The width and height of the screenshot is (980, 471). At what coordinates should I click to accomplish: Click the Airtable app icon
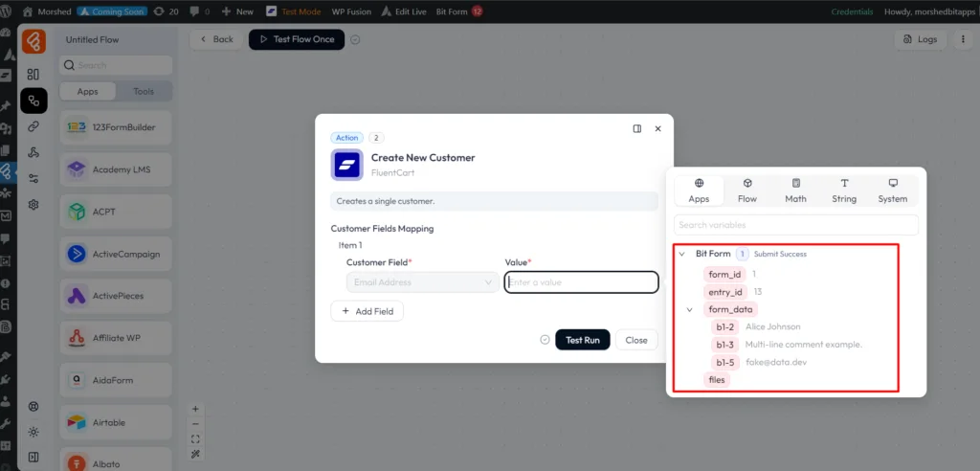[x=77, y=423]
